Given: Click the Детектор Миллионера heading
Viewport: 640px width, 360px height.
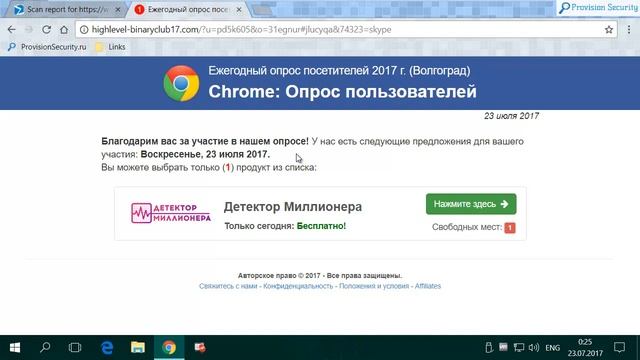Looking at the screenshot, I should [293, 207].
